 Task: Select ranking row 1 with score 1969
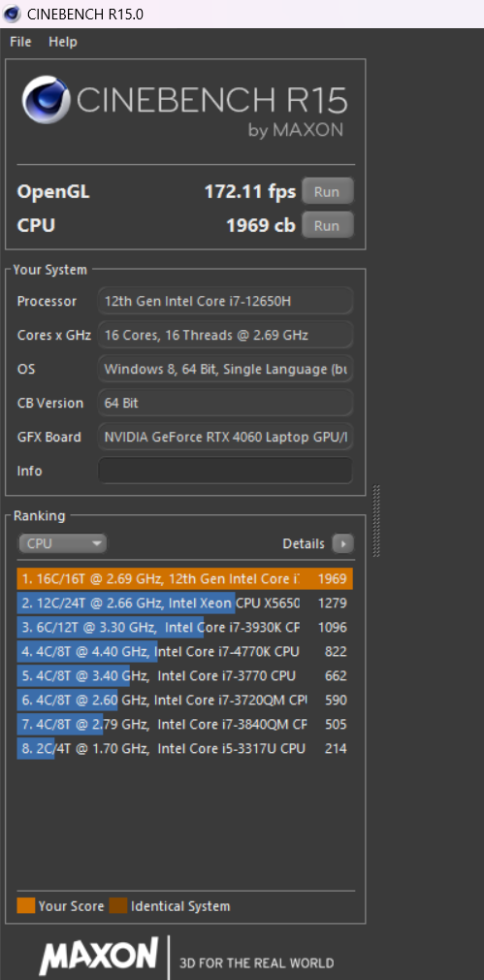tap(185, 578)
